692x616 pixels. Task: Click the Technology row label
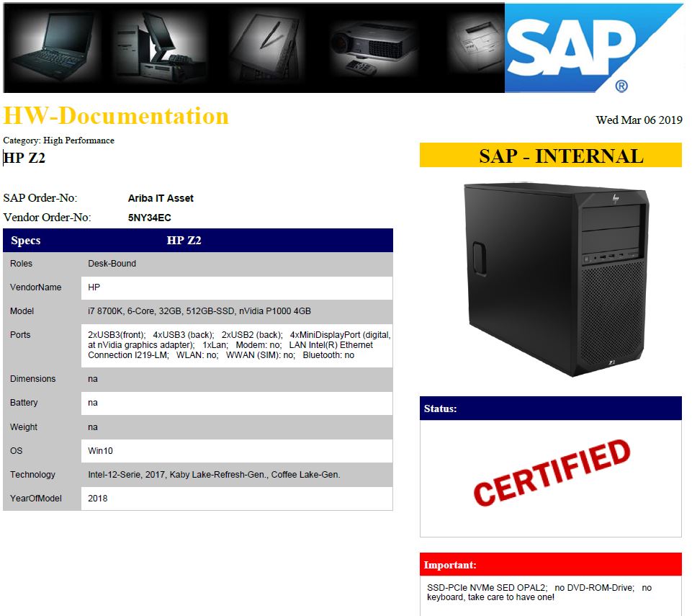[32, 475]
